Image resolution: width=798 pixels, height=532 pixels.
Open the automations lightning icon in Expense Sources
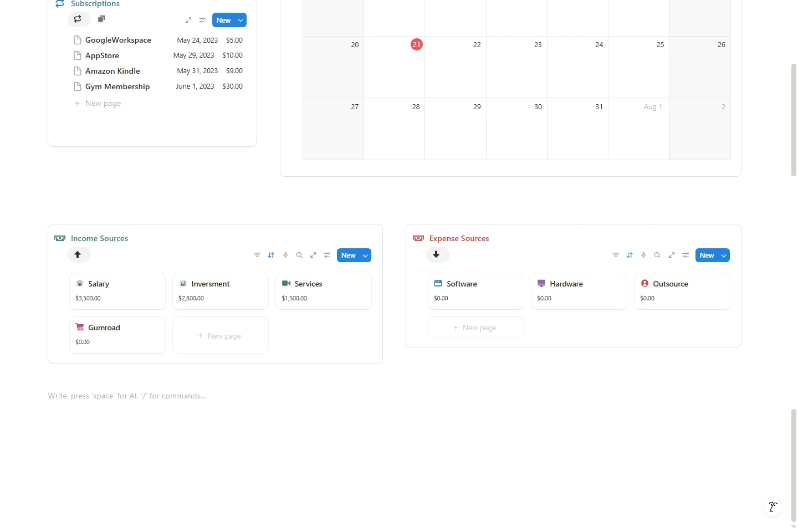[x=643, y=255]
